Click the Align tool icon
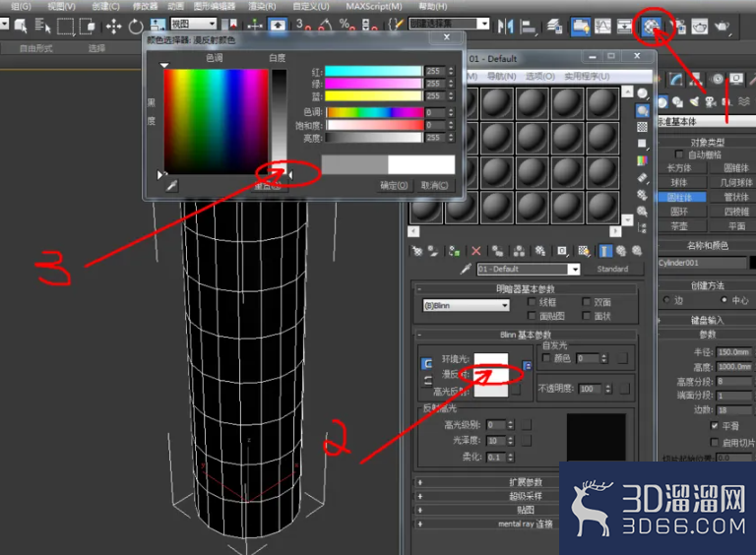 pyautogui.click(x=528, y=26)
